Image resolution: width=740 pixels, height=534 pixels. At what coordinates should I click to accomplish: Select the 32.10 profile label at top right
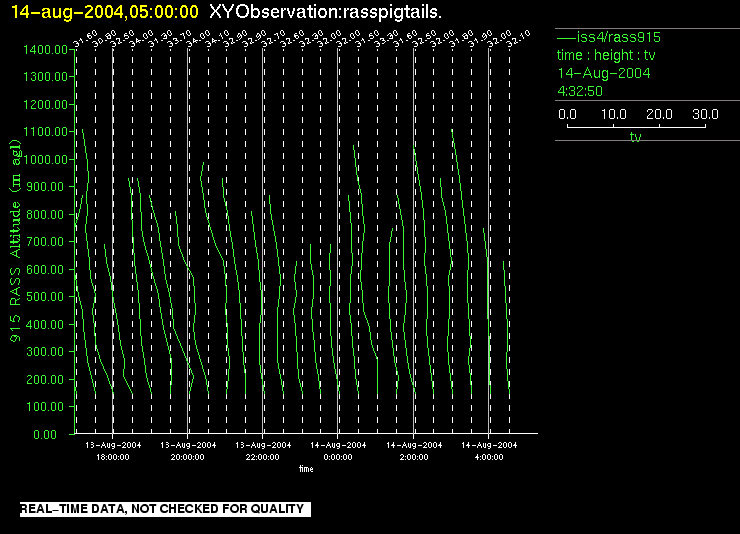[x=516, y=40]
